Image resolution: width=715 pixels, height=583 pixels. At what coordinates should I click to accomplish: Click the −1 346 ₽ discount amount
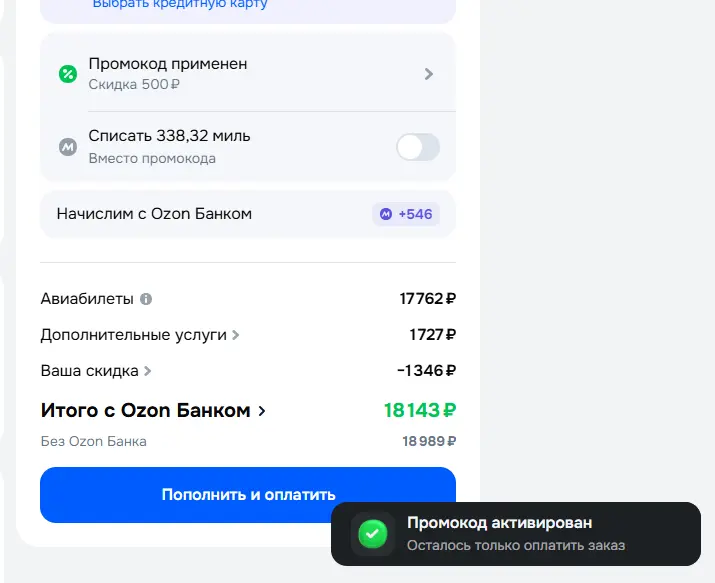click(426, 371)
